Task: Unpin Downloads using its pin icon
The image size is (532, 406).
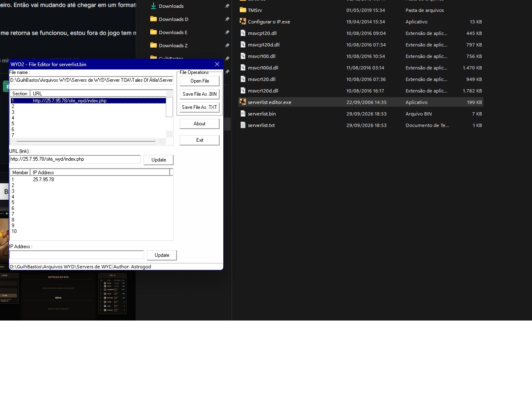Action: (227, 6)
